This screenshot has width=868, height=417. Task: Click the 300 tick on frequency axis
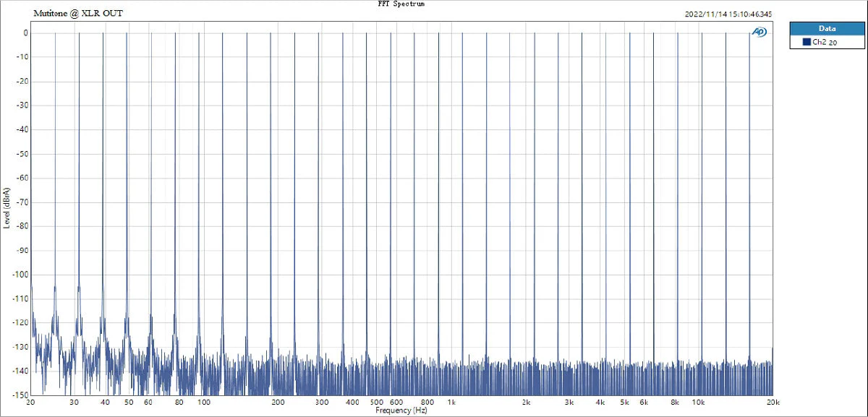coord(322,402)
